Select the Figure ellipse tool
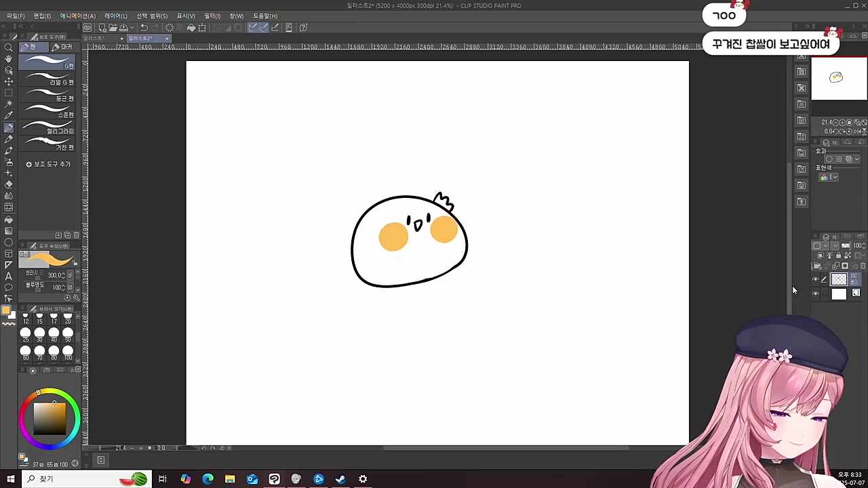 tap(9, 242)
